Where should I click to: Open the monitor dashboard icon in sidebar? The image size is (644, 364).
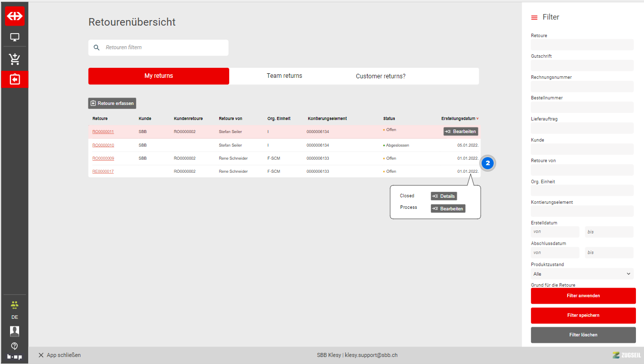point(15,37)
